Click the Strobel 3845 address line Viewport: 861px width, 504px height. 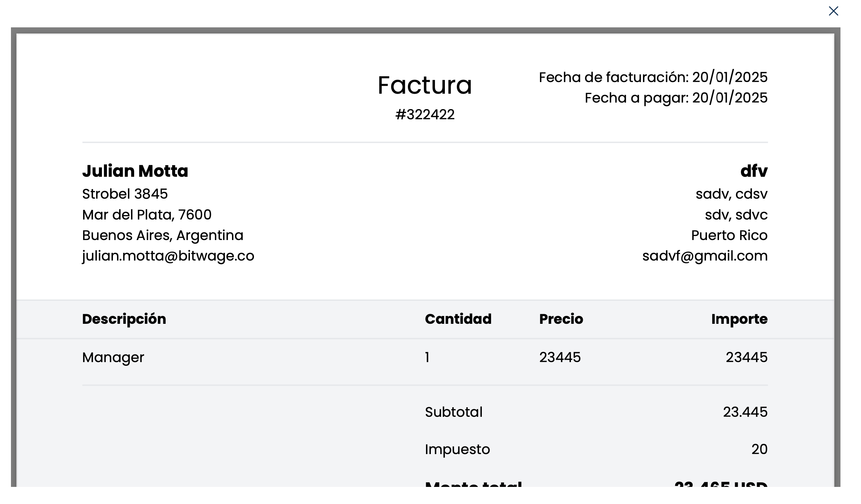coord(125,194)
